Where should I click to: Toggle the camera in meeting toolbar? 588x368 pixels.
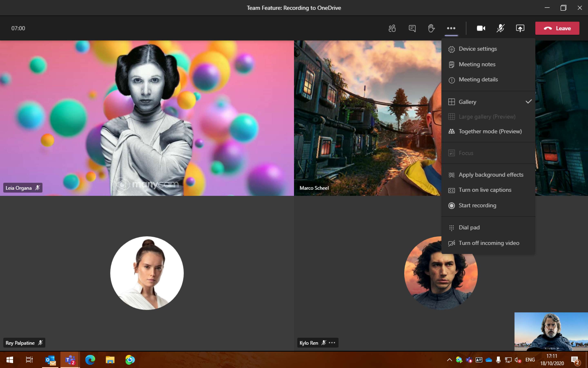[x=481, y=28]
